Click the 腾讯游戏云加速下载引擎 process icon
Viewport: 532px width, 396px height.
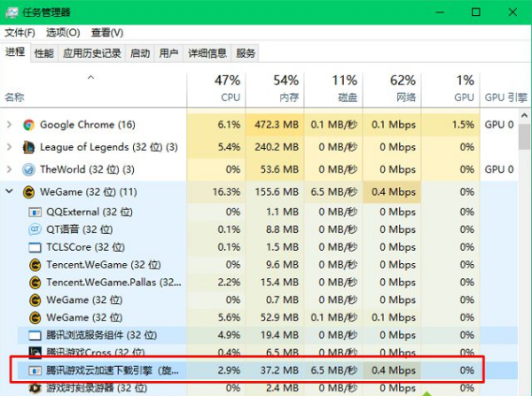[35, 370]
